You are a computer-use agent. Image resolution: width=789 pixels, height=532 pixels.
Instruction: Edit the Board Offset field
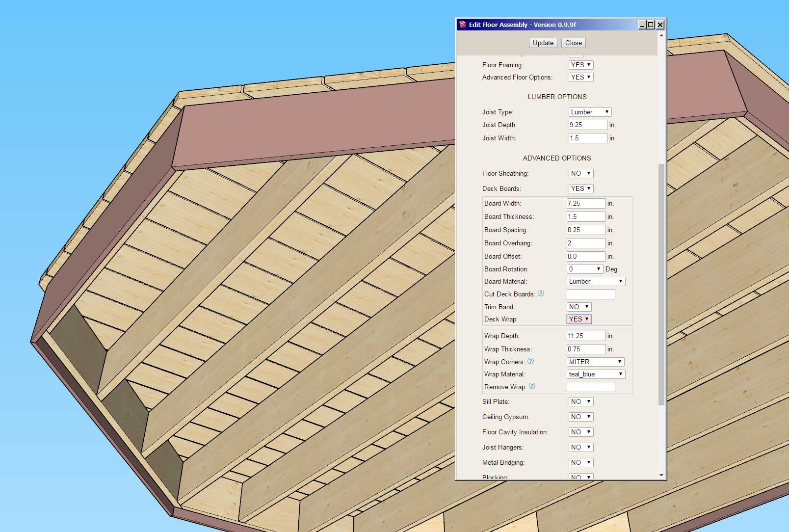pyautogui.click(x=586, y=256)
